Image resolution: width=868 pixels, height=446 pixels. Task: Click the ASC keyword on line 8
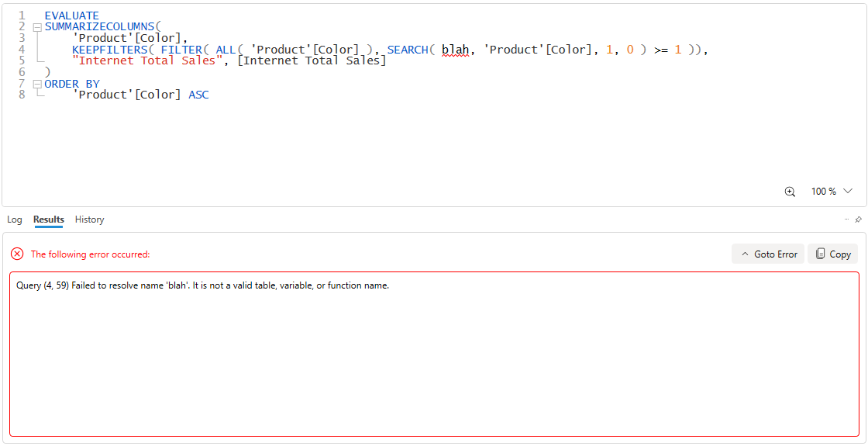(198, 95)
